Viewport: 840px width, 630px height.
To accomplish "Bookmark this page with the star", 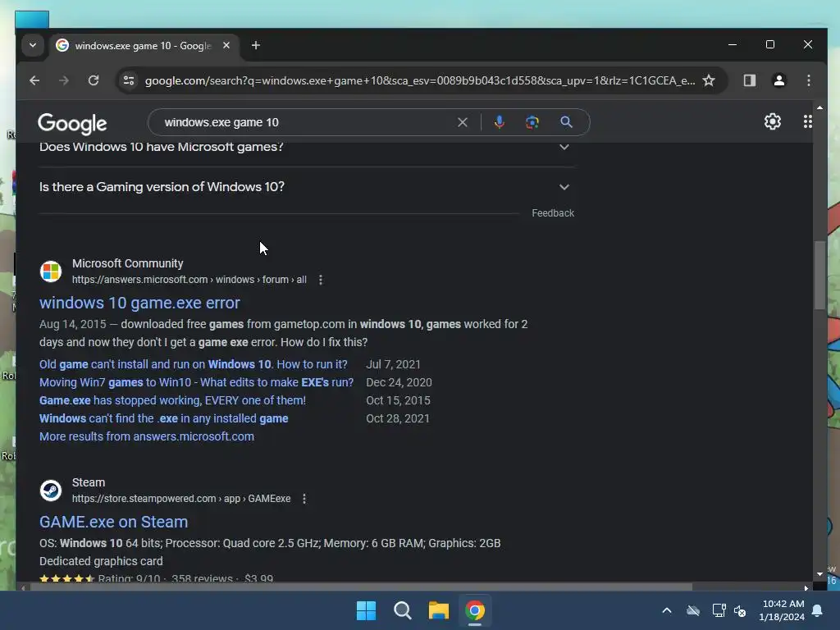I will [709, 80].
